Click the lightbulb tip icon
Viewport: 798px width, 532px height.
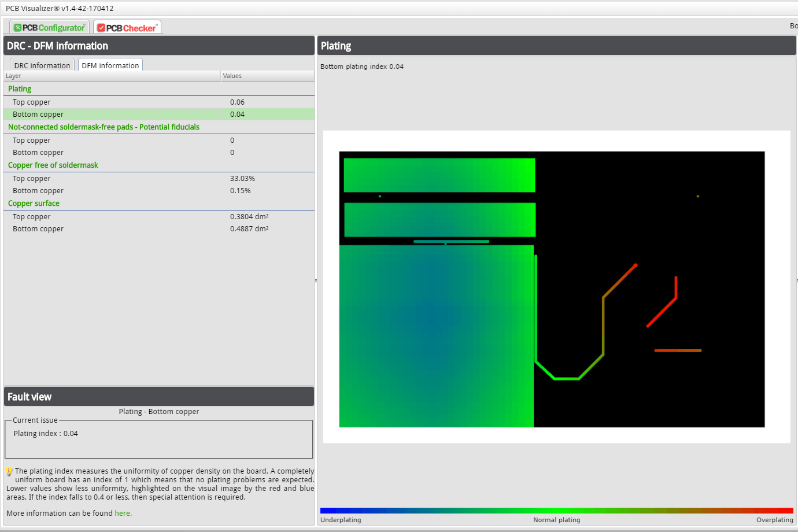tap(9, 471)
